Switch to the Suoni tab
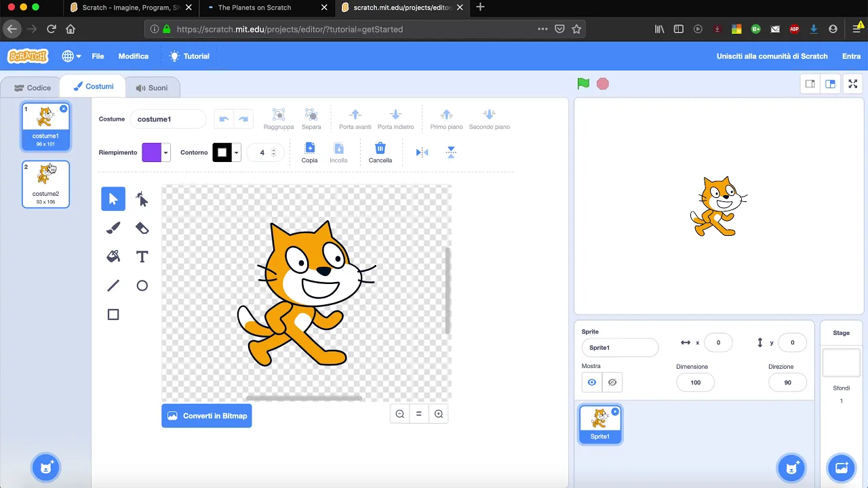Screen dimensions: 868x488 pos(152,87)
